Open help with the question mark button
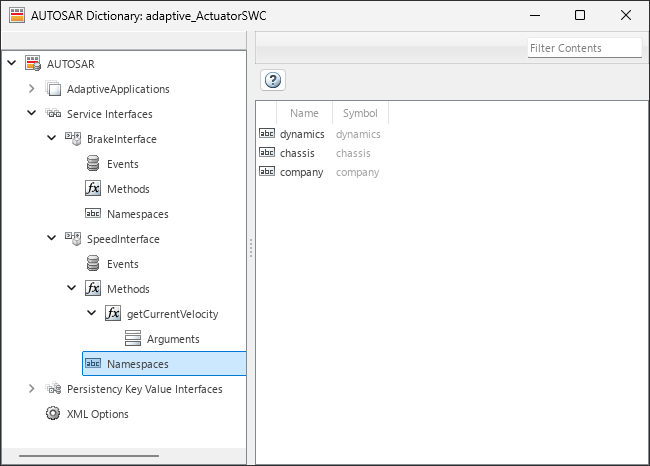The image size is (650, 466). pos(273,80)
